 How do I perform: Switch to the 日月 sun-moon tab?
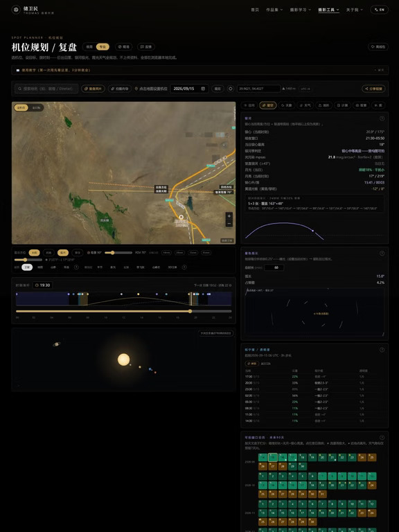click(249, 105)
